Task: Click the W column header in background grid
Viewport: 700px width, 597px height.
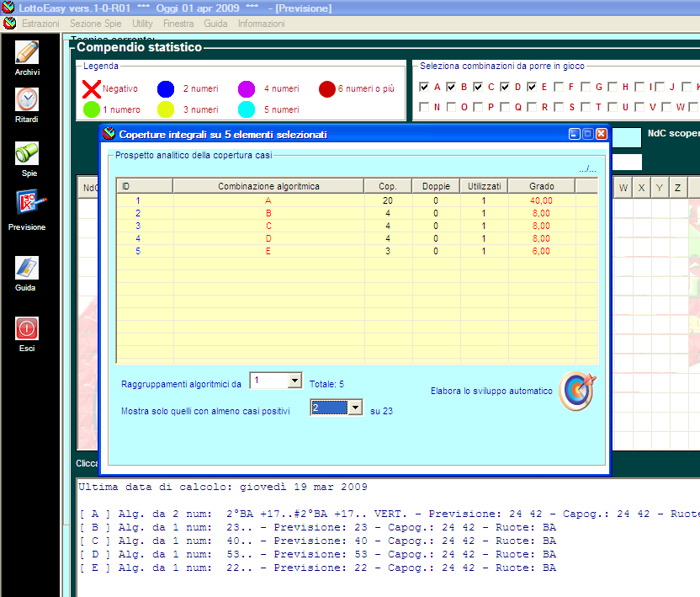Action: coord(623,188)
